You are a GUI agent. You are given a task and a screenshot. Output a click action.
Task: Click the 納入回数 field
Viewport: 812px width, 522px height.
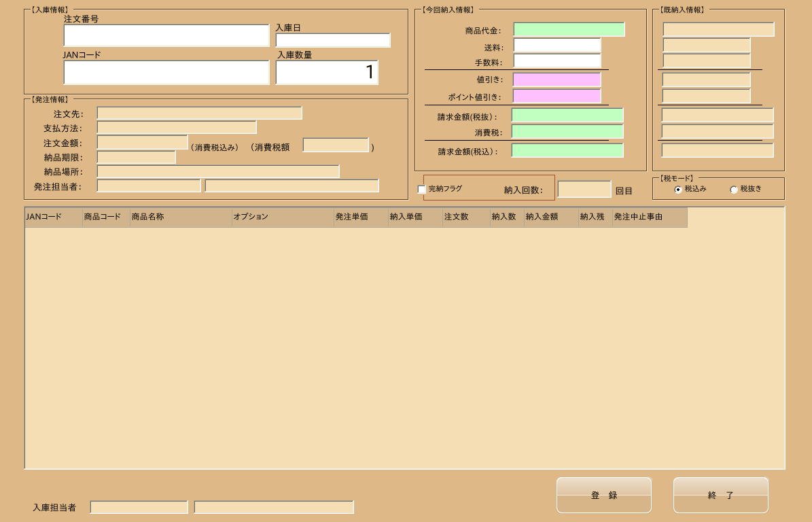coord(584,189)
